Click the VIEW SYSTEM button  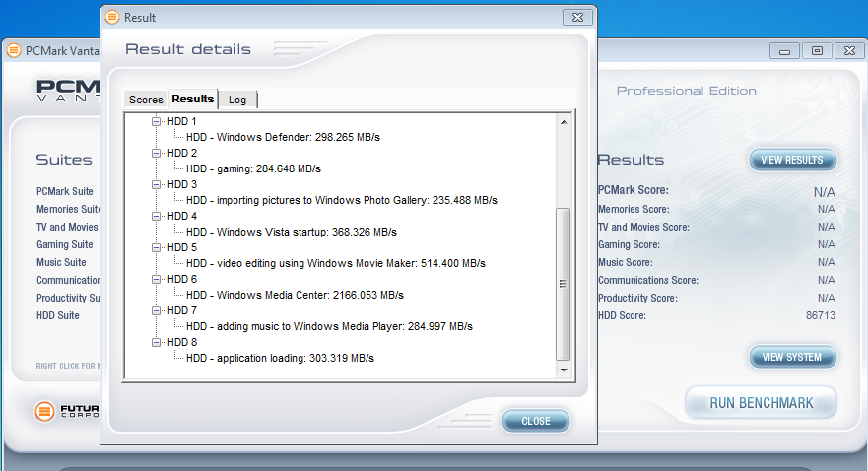792,357
